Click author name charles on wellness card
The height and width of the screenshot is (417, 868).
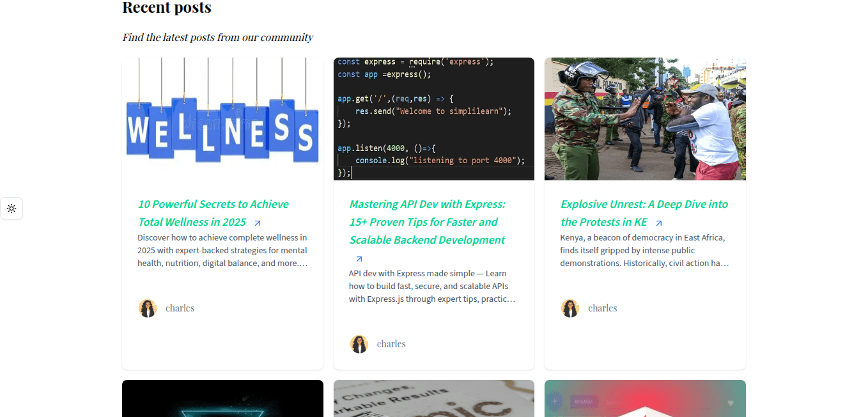click(x=180, y=308)
